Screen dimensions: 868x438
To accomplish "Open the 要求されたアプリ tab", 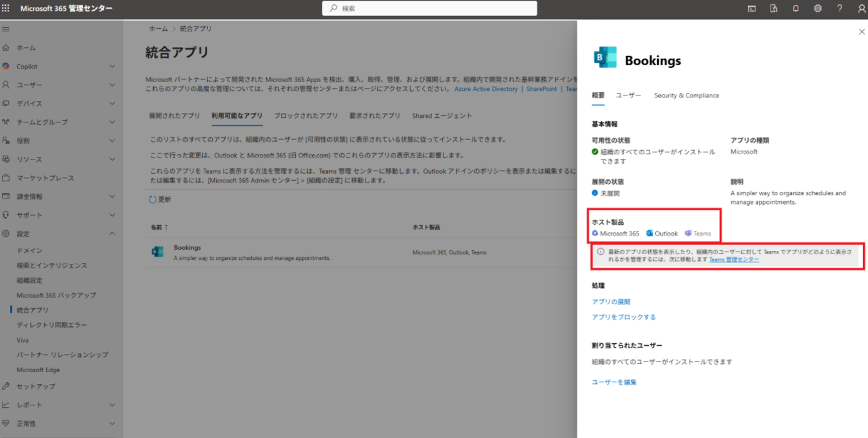I will [375, 115].
